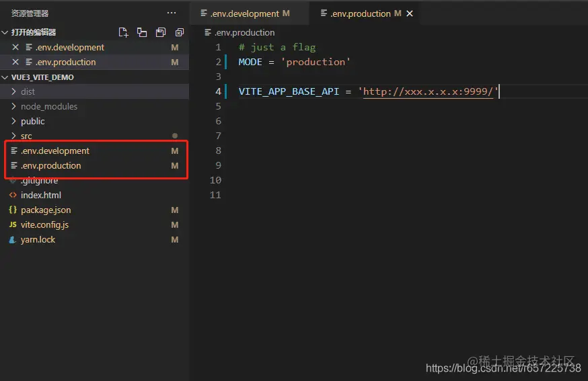Click line number 4 in the gutter
Screen dimensions: 588x381
pos(218,91)
